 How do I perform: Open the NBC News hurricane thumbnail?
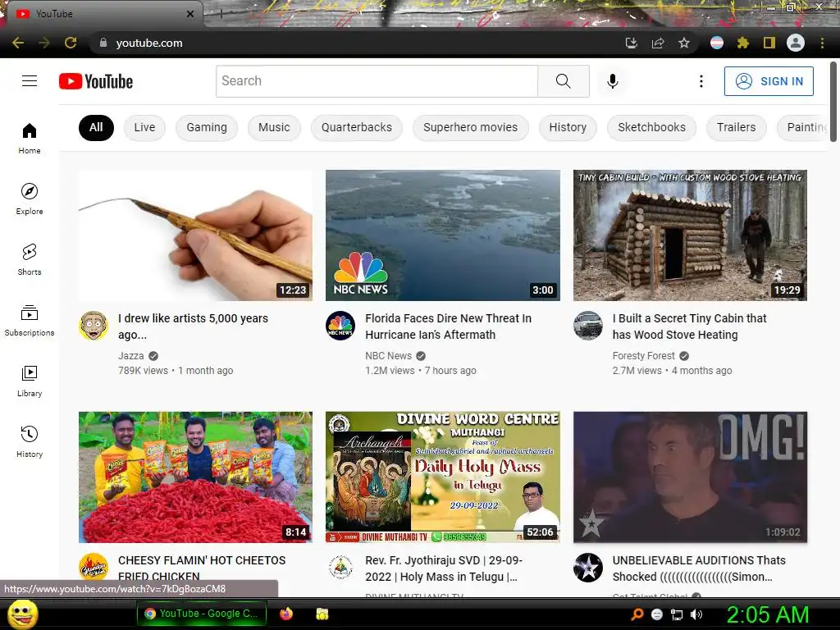442,235
